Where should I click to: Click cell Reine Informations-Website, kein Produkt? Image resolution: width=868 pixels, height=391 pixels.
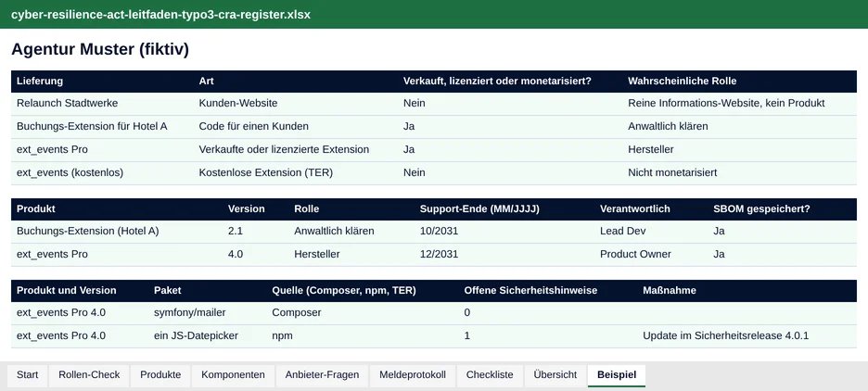click(x=726, y=104)
